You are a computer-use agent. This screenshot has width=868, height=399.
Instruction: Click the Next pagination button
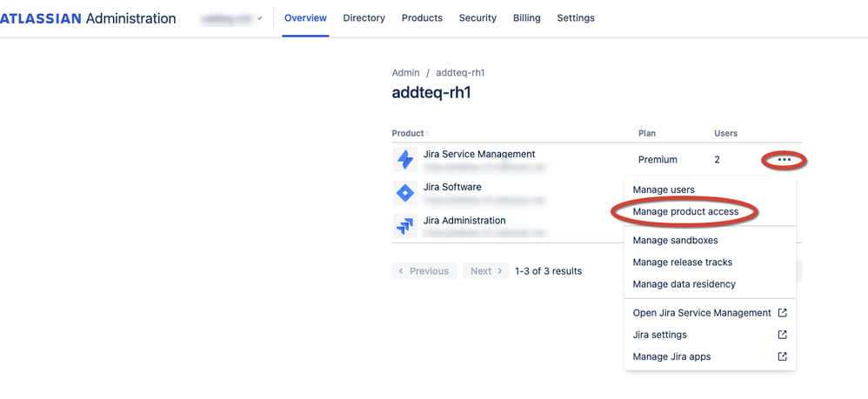(486, 271)
